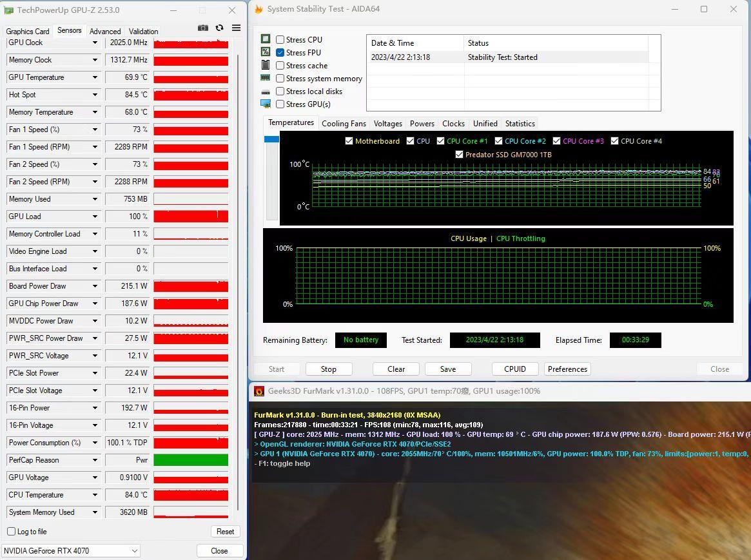Switch to GPU-Z Graphics Card tab
Image resolution: width=751 pixels, height=560 pixels.
click(27, 31)
